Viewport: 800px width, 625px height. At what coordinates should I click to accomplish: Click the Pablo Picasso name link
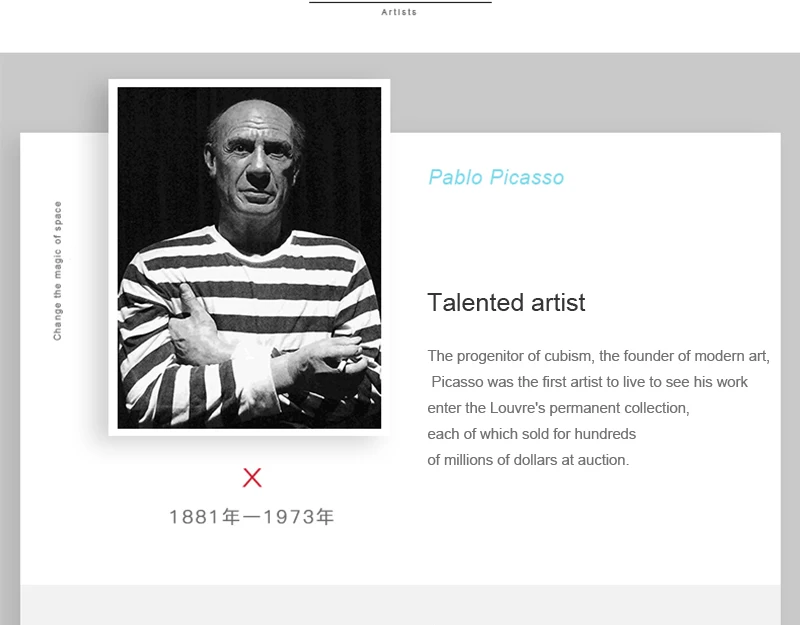(x=496, y=178)
